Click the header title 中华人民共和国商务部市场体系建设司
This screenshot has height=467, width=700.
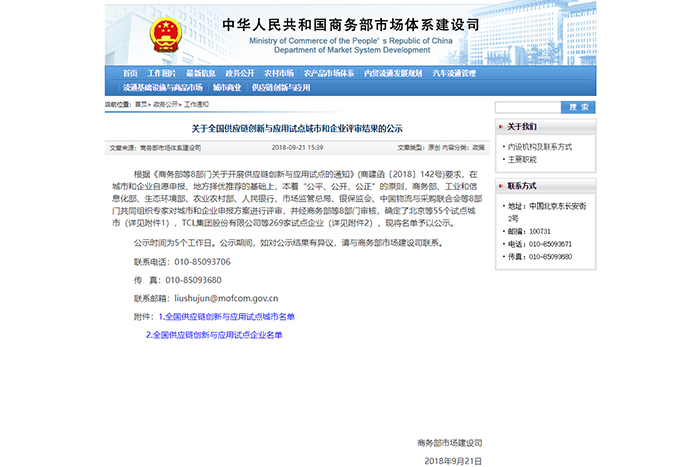(x=351, y=25)
